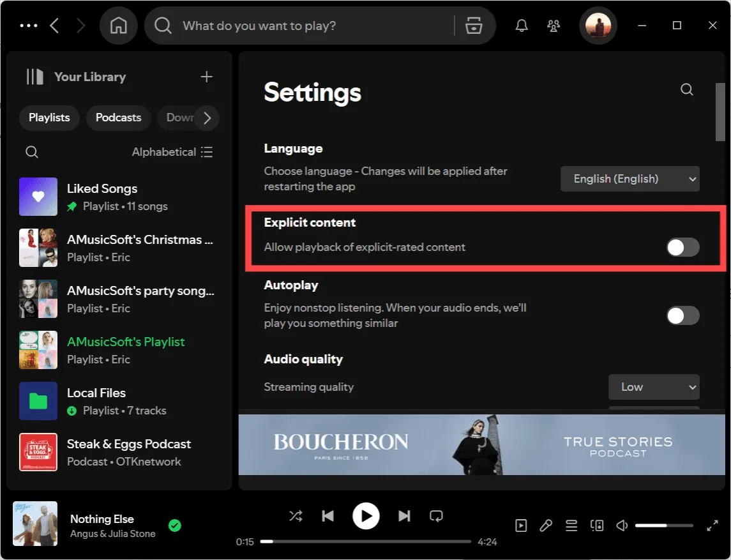Search settings with the magnifier icon
The height and width of the screenshot is (560, 731).
(x=687, y=89)
